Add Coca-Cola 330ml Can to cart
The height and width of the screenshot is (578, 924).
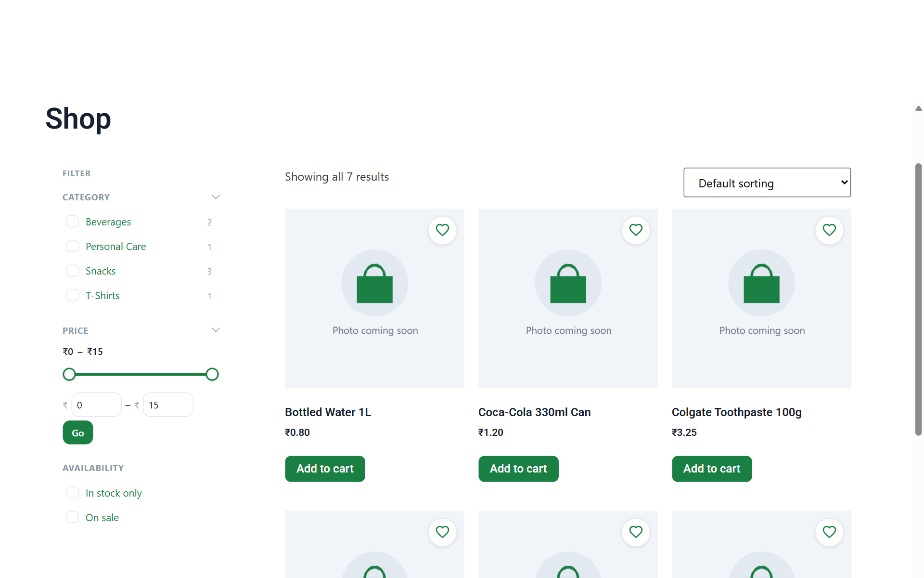click(x=518, y=469)
